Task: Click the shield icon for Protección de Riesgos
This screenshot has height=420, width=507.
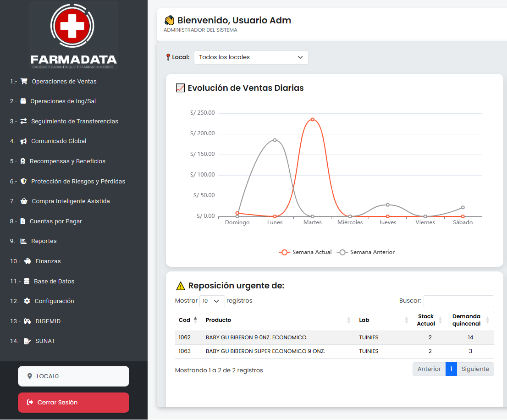Action: click(24, 182)
